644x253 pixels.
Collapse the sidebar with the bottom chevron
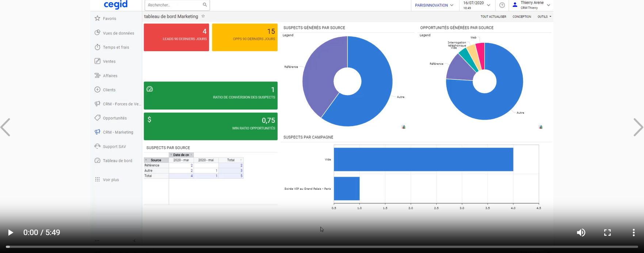134,241
